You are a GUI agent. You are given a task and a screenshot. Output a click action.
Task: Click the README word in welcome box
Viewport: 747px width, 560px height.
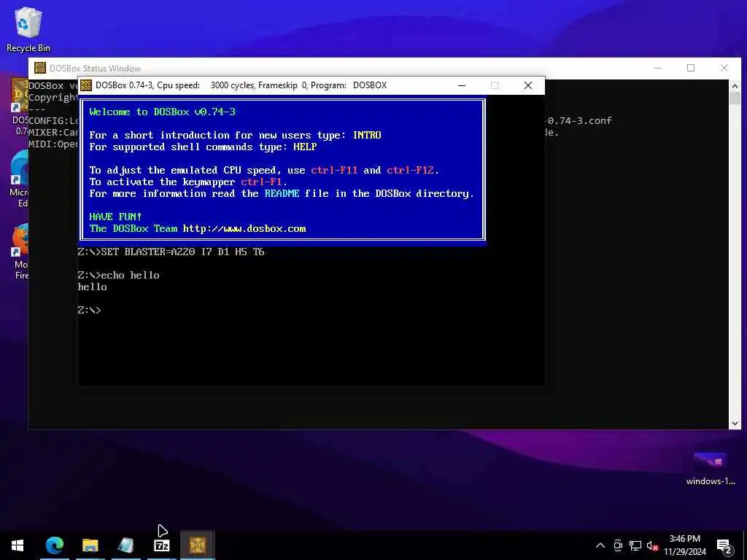282,193
